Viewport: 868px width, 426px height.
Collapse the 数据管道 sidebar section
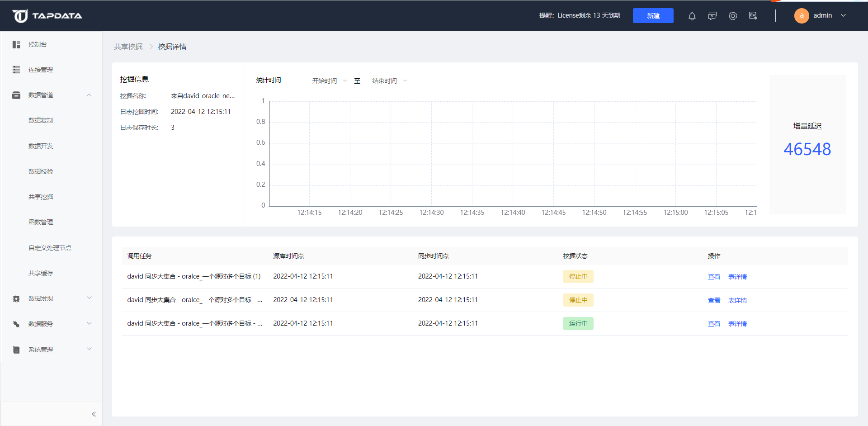89,95
